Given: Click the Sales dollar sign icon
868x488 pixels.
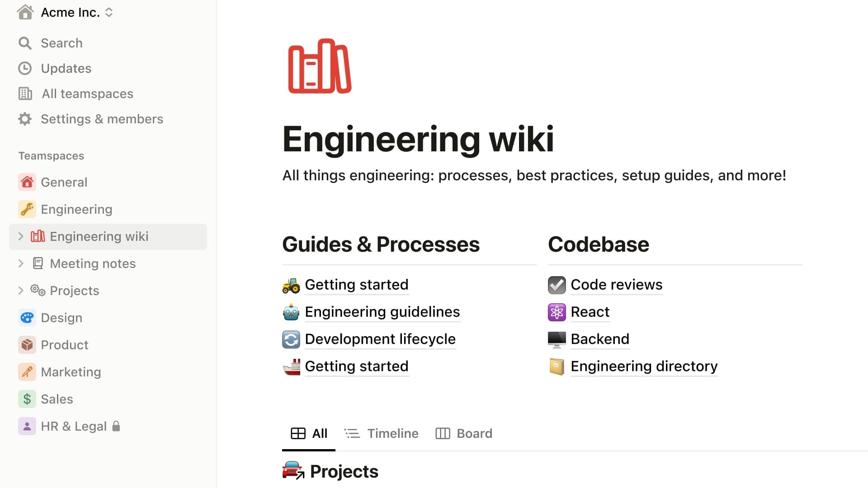Looking at the screenshot, I should coord(27,399).
